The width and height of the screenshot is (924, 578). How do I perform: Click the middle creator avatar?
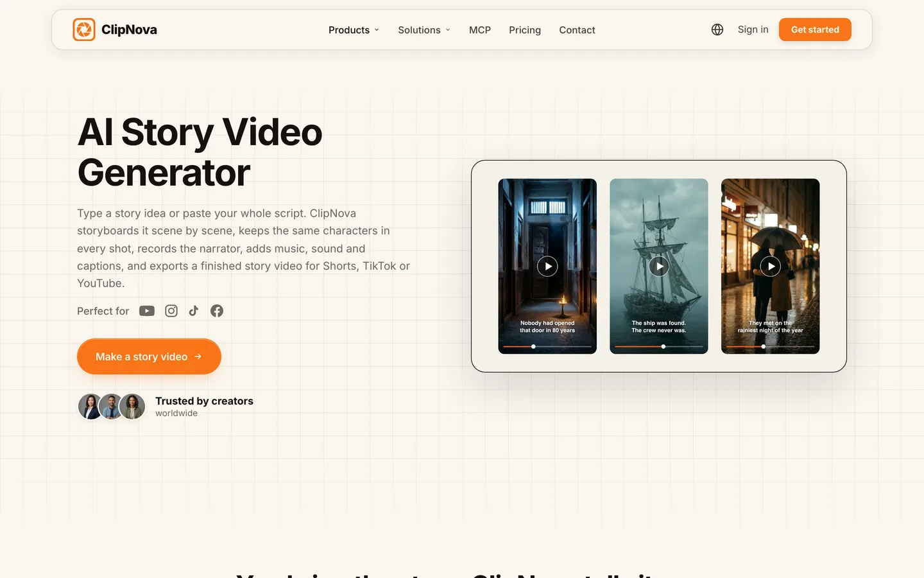tap(111, 407)
